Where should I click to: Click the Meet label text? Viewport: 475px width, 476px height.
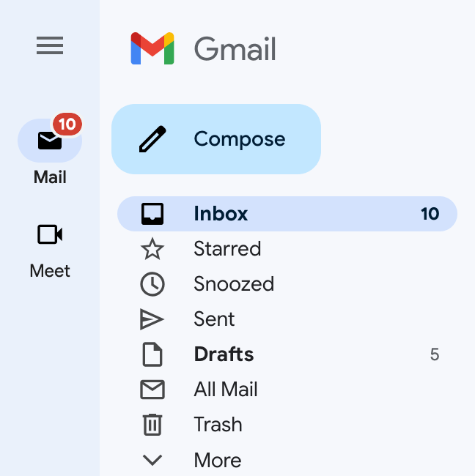(50, 271)
